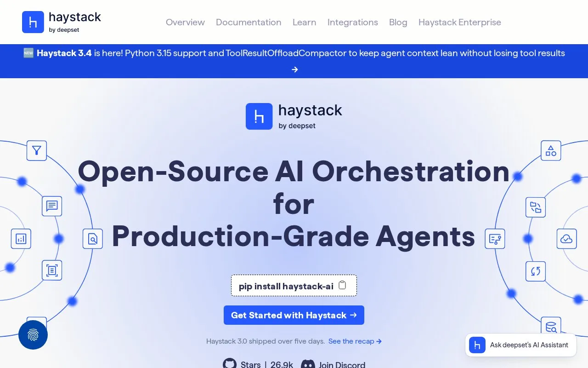
Task: Click the funnel filter icon on left orbit
Action: click(37, 150)
